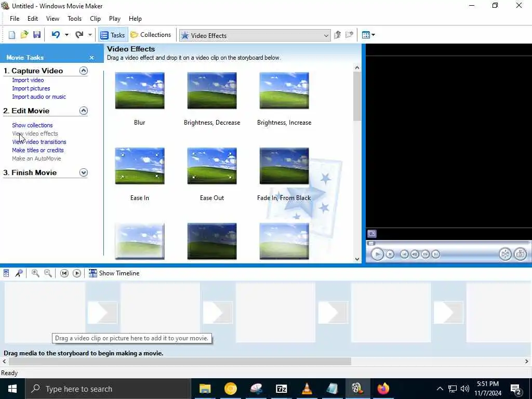Click the preview Back button
The height and width of the screenshot is (399, 532).
pos(404,254)
